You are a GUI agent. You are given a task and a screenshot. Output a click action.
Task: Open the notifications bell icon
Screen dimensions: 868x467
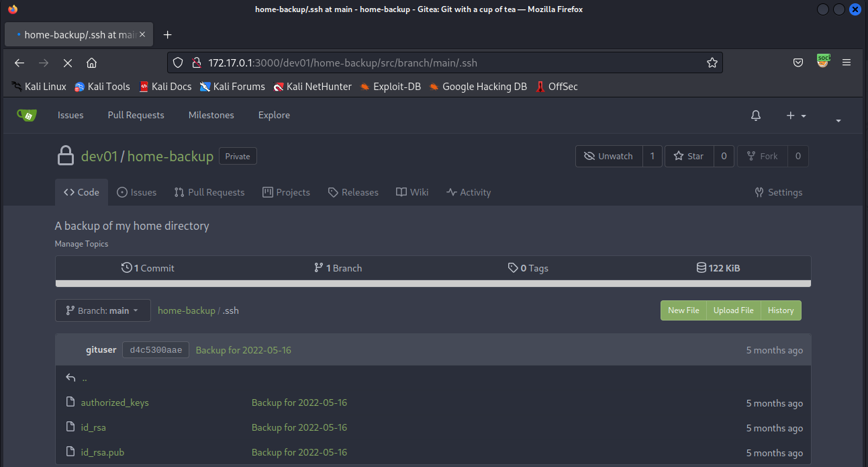click(756, 116)
